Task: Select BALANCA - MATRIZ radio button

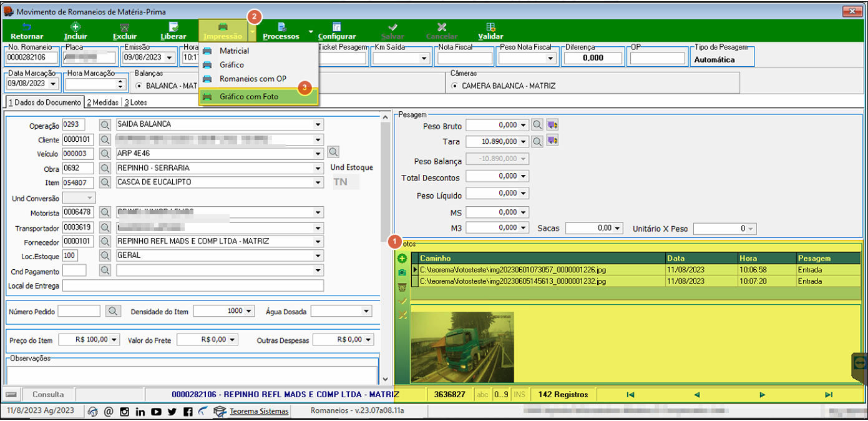Action: pos(139,86)
